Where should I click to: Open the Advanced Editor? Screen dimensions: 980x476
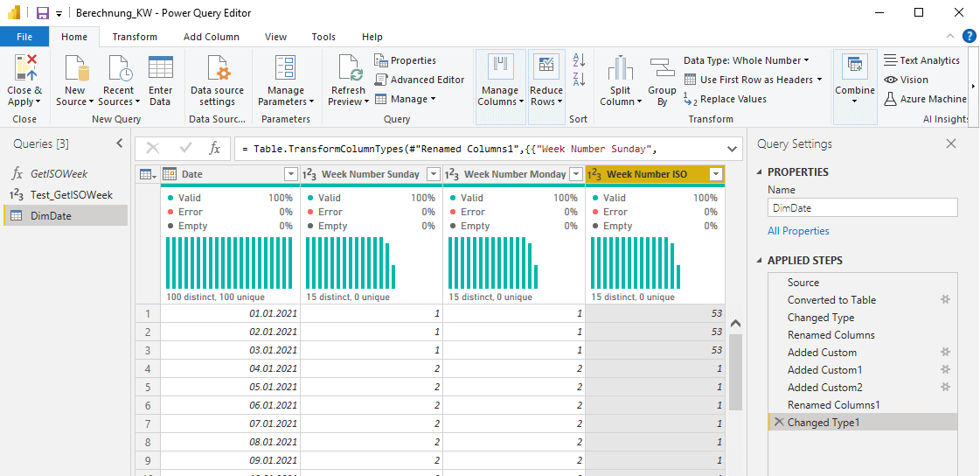419,80
